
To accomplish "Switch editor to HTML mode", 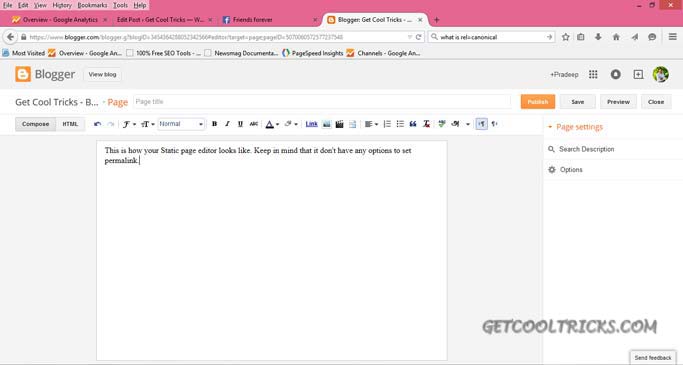I will pyautogui.click(x=70, y=124).
